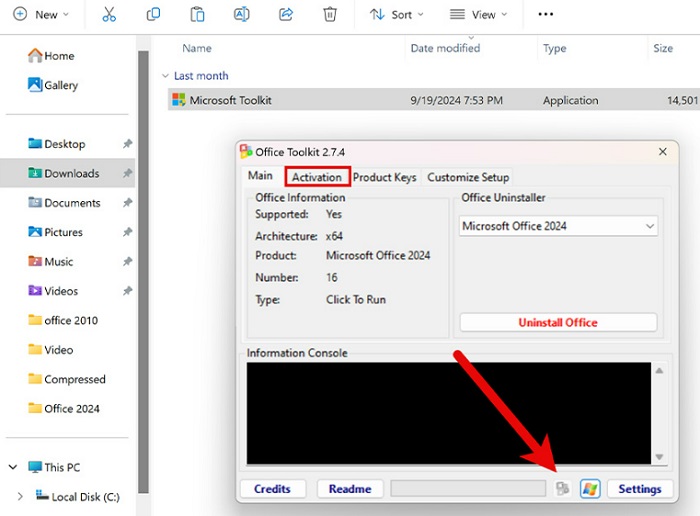700x516 pixels.
Task: Click the Credits button
Action: point(272,489)
